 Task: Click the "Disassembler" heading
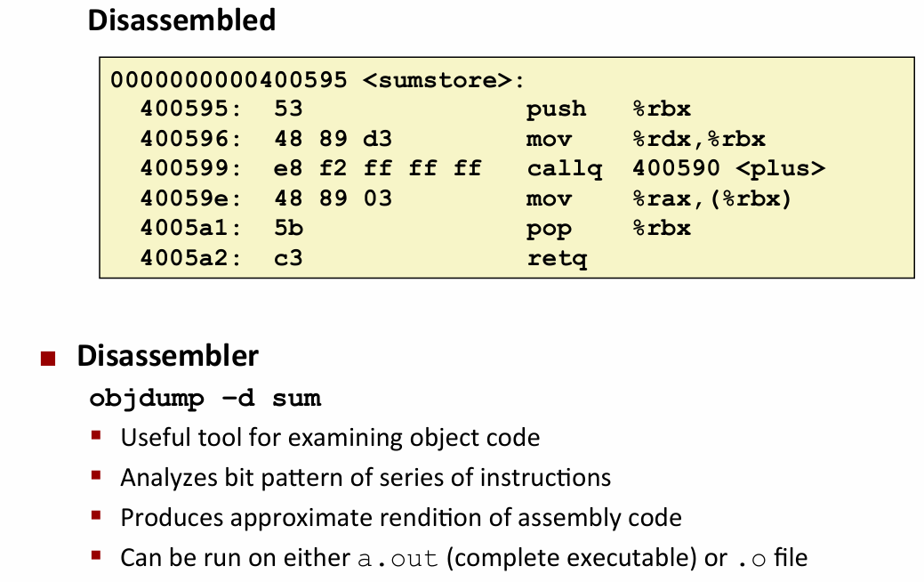tap(167, 356)
